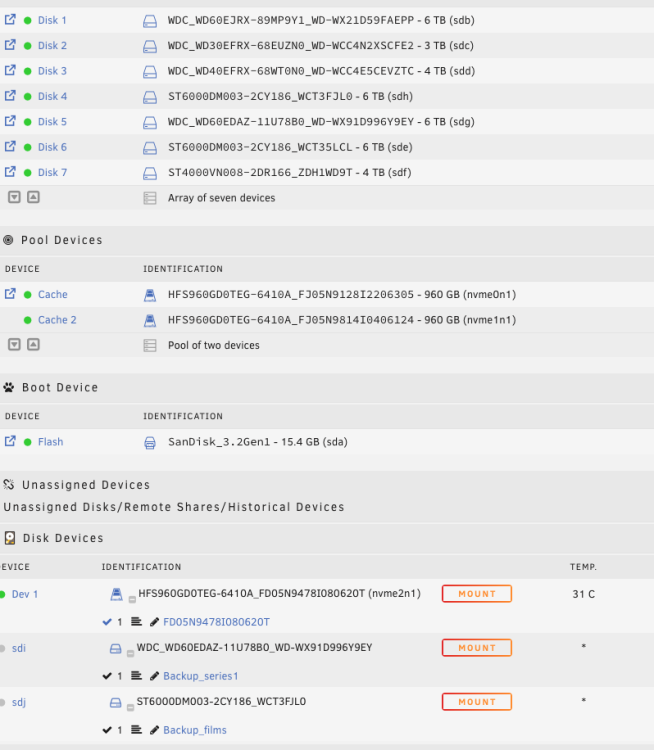The image size is (654, 750).
Task: Open the Cache 2 device link
Action: pyautogui.click(x=57, y=320)
